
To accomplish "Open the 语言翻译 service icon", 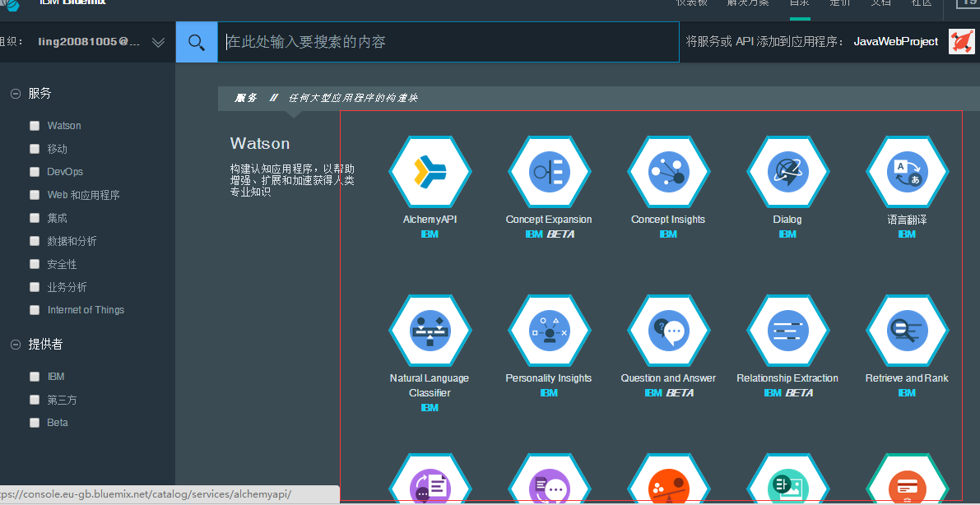I will click(x=907, y=172).
